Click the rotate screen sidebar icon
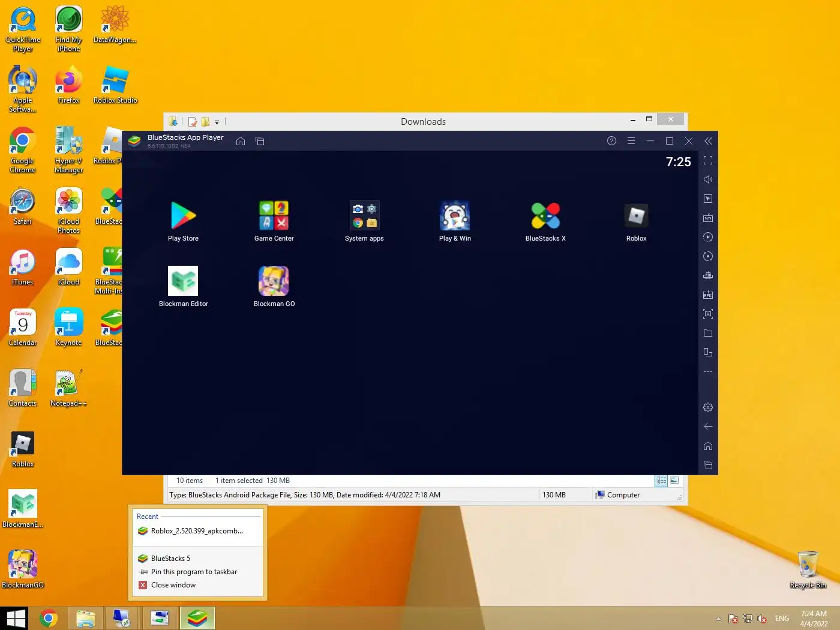 (x=708, y=352)
